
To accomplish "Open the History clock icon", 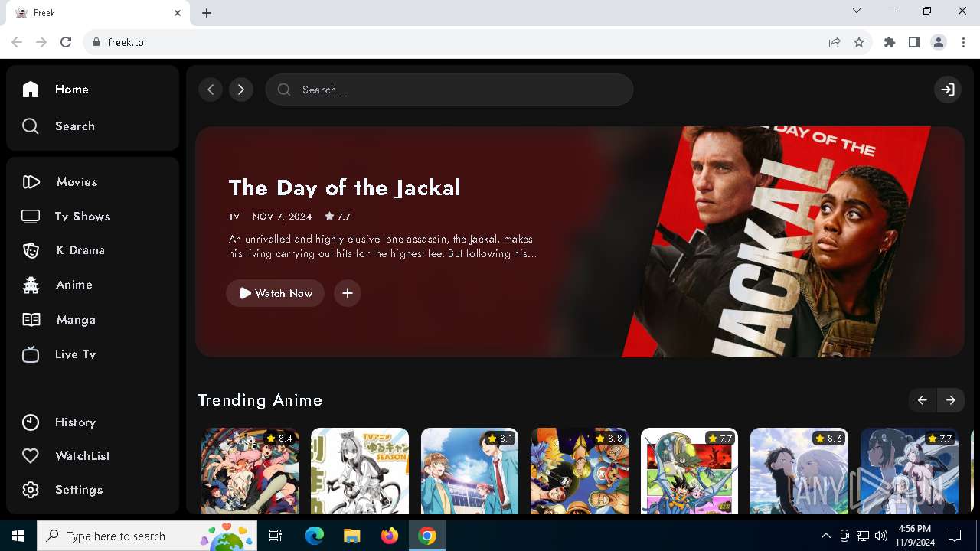I will coord(31,422).
